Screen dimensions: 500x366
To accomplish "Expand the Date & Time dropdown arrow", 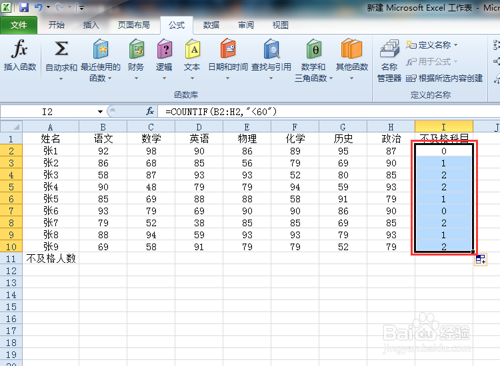I will pos(228,78).
